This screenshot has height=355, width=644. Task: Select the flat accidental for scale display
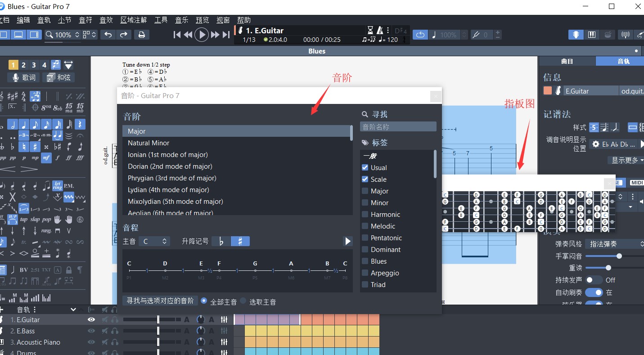(221, 241)
